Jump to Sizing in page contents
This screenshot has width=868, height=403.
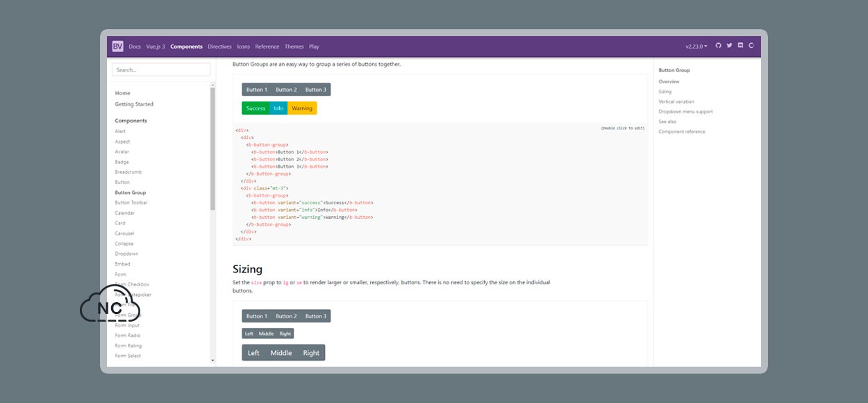[665, 92]
